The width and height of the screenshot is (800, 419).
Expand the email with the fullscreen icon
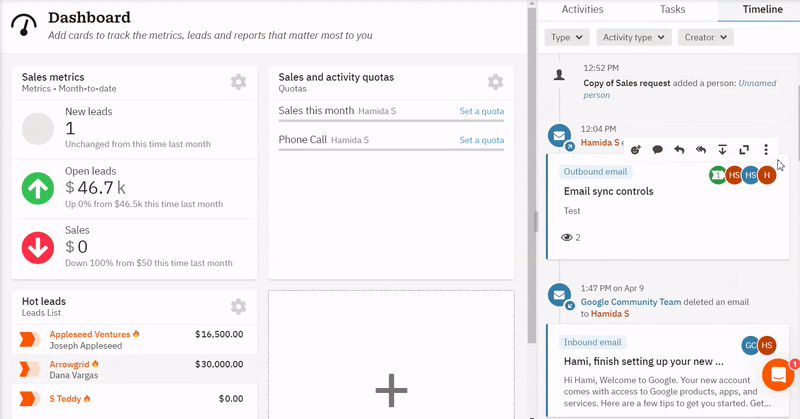coord(744,149)
